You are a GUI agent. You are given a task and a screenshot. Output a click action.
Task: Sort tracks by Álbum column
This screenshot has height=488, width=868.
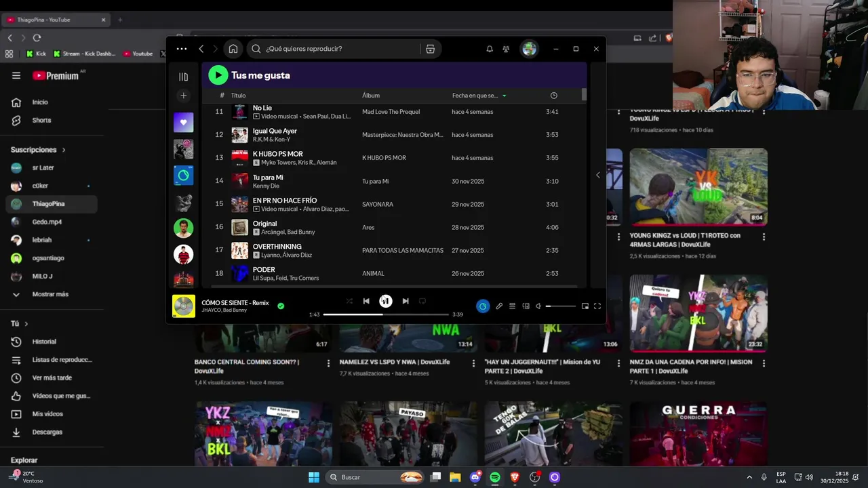click(371, 96)
